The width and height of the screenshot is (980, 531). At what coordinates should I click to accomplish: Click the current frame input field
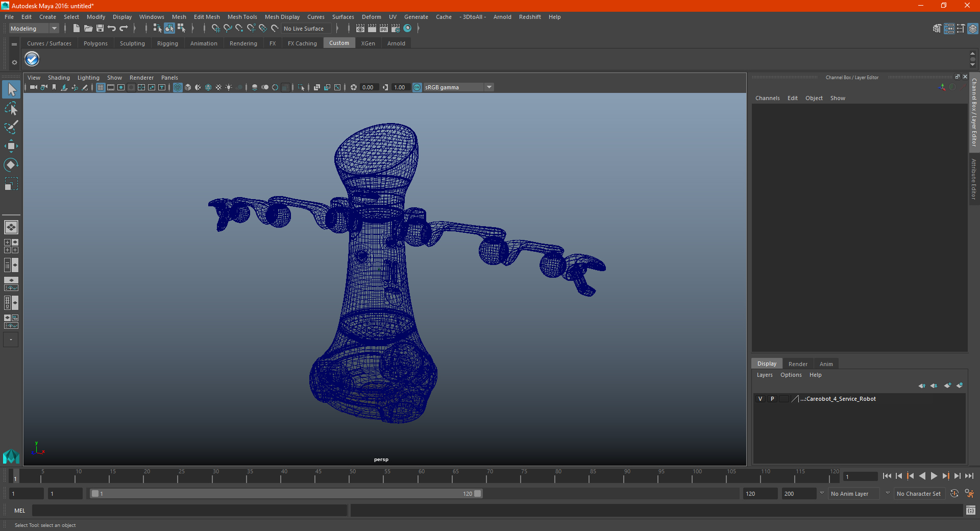coord(860,476)
